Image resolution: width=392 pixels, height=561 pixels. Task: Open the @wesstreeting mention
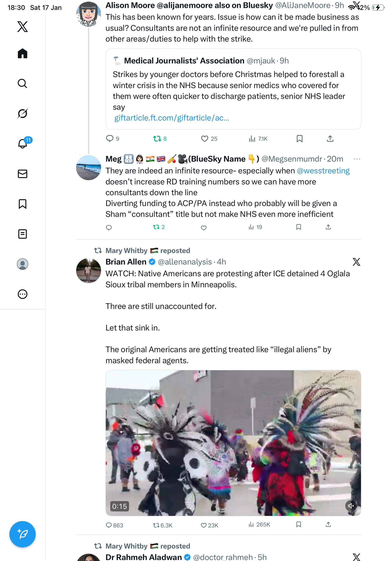tap(323, 171)
